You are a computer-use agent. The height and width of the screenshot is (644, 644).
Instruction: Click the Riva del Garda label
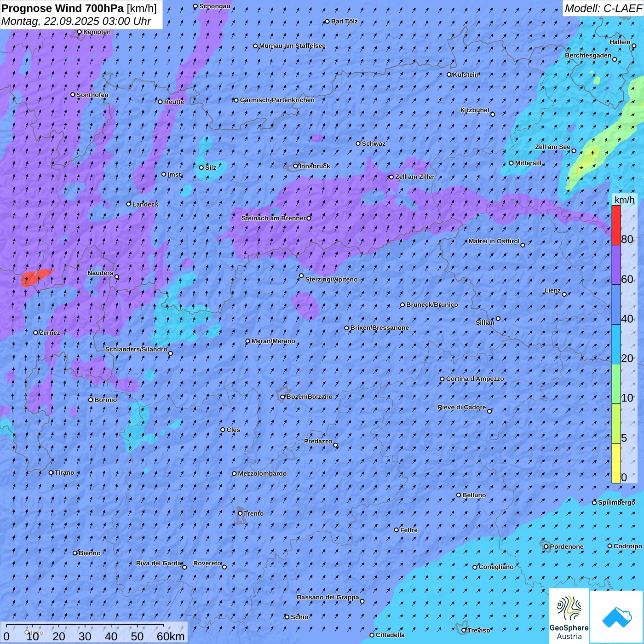click(159, 563)
